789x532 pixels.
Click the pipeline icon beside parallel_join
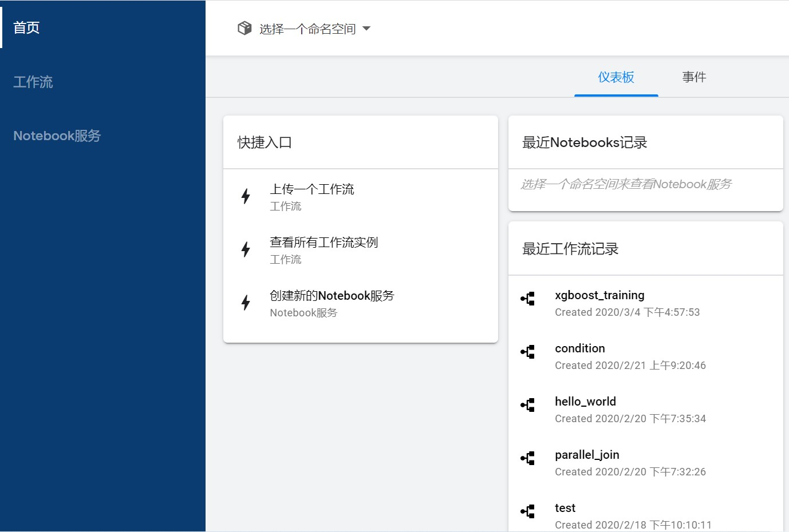527,458
